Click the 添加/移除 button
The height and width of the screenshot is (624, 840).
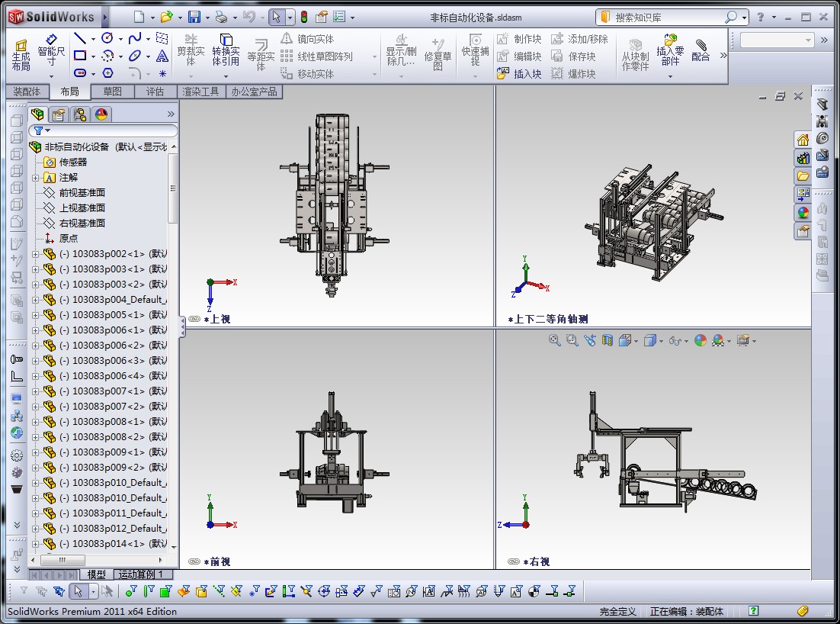pyautogui.click(x=579, y=39)
